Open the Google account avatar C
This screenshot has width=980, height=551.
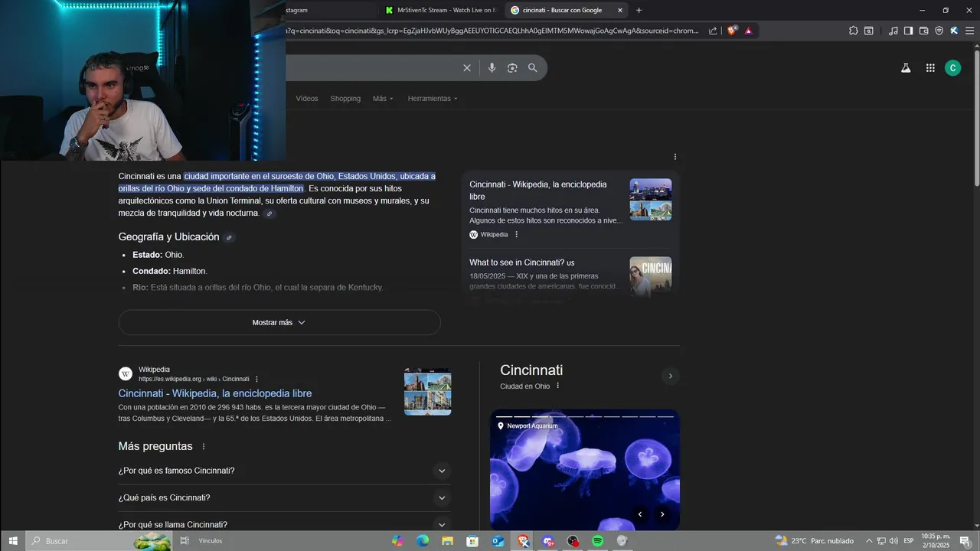(953, 68)
